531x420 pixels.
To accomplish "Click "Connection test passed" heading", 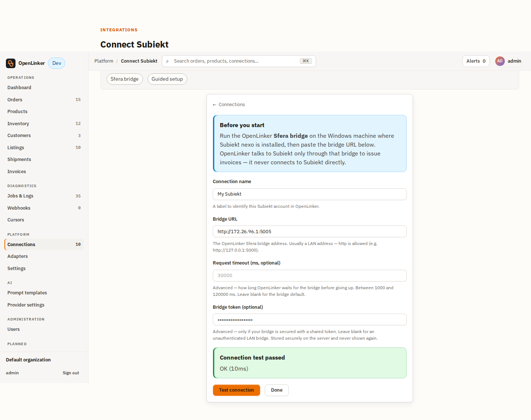I will click(252, 358).
